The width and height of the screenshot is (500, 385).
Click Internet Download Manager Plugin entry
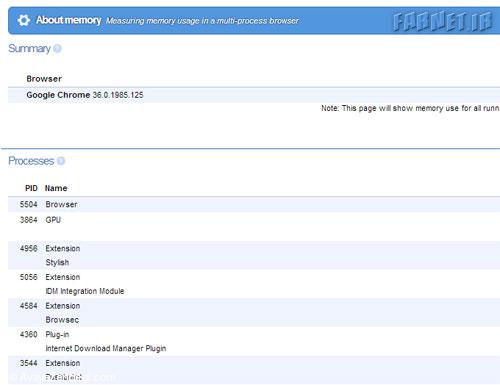click(106, 349)
